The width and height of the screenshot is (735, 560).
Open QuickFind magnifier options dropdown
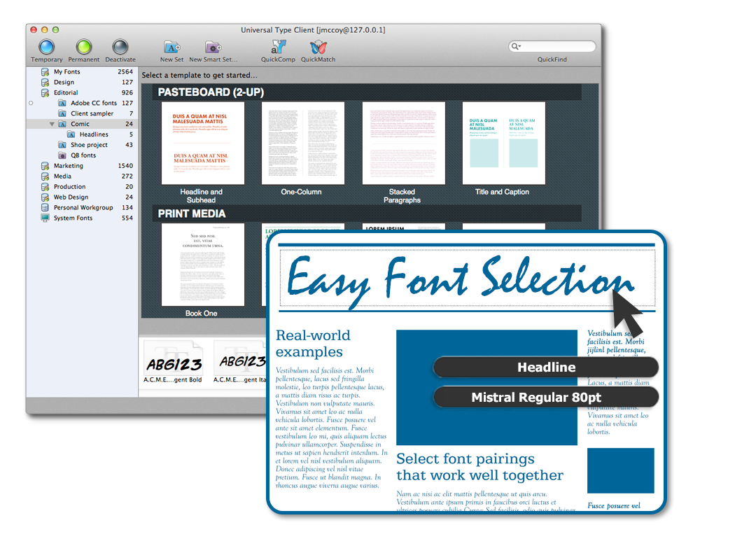click(516, 46)
